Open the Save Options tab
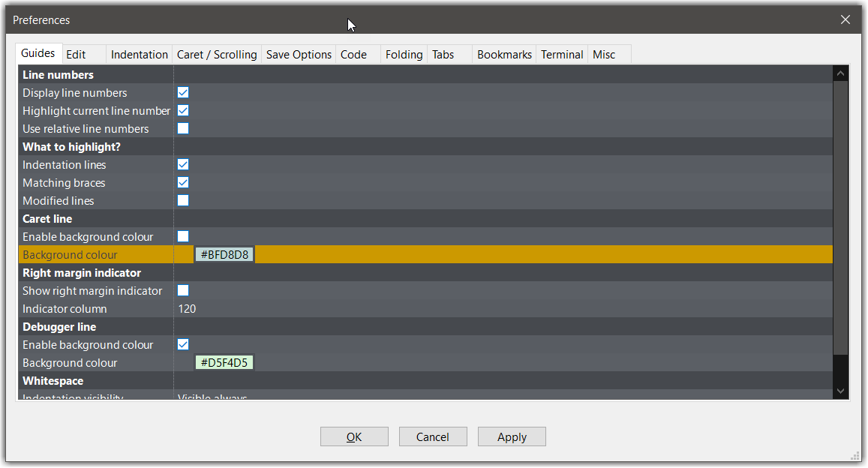 click(298, 54)
